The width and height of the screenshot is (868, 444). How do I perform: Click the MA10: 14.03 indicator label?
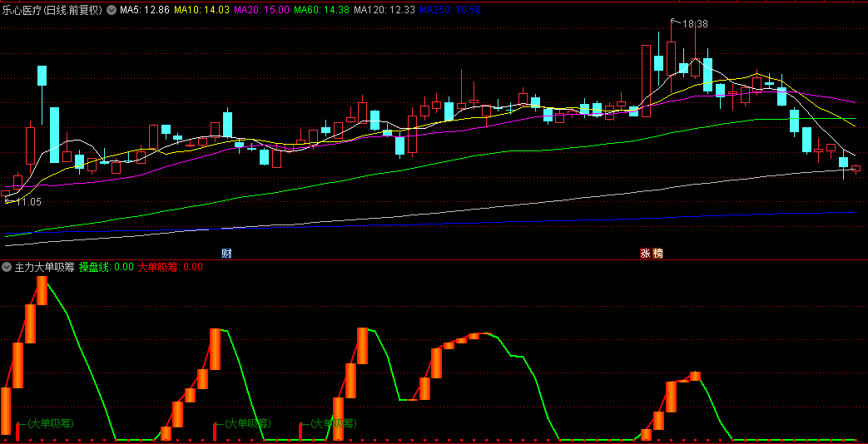pos(201,9)
